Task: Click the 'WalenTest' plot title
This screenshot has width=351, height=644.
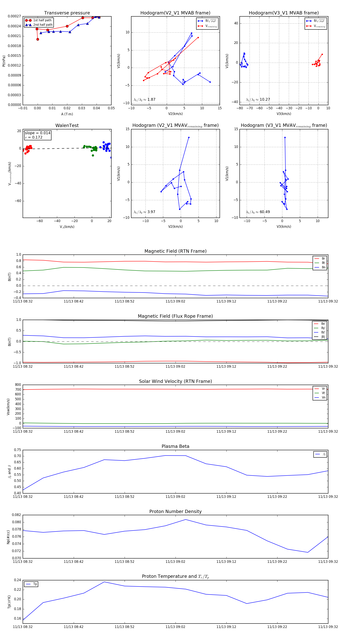Action: 67,125
